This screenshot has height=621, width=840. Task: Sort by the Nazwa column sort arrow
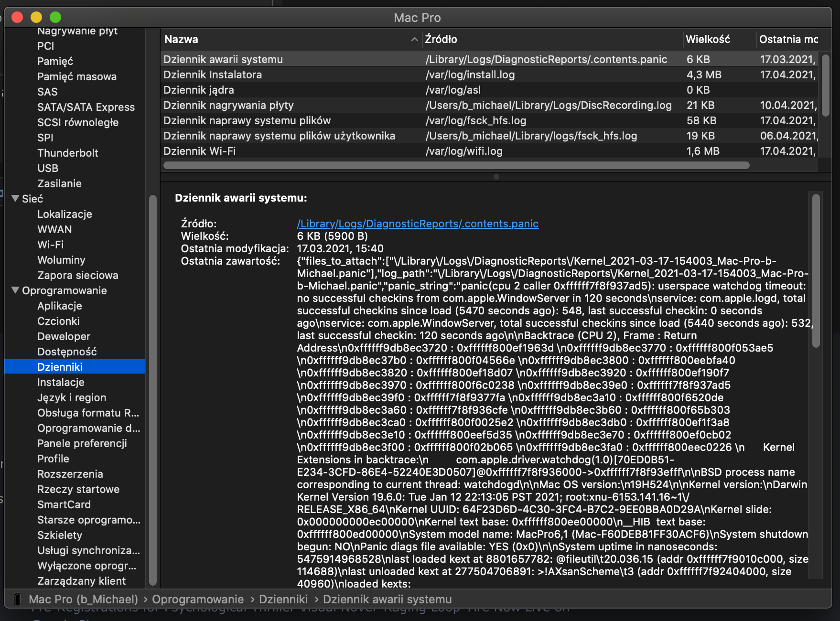tap(414, 39)
